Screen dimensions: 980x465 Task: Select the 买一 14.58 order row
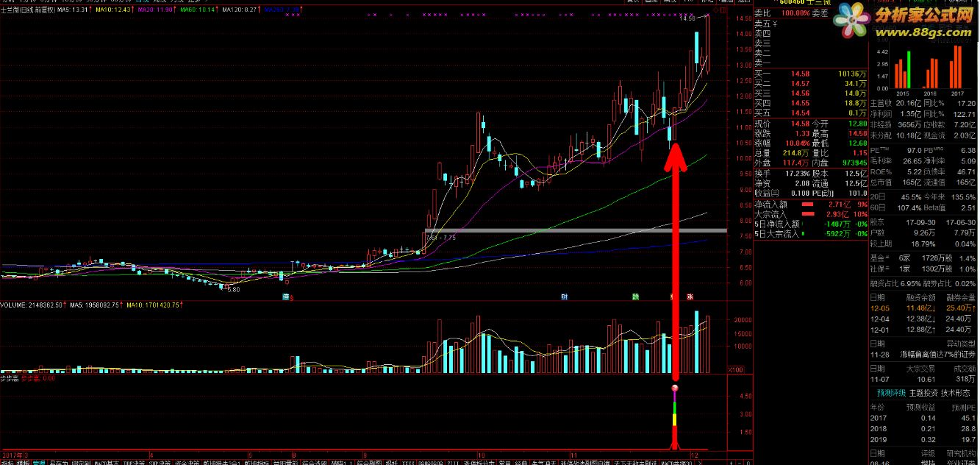click(810, 74)
